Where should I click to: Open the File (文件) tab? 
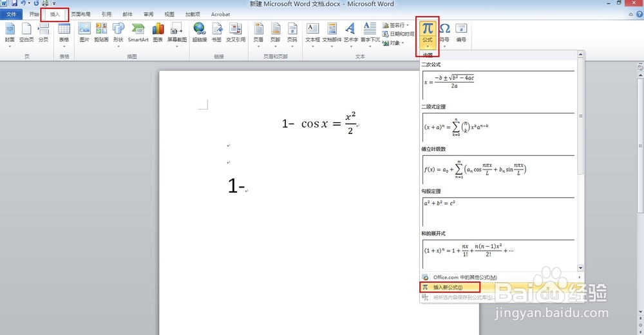(12, 14)
